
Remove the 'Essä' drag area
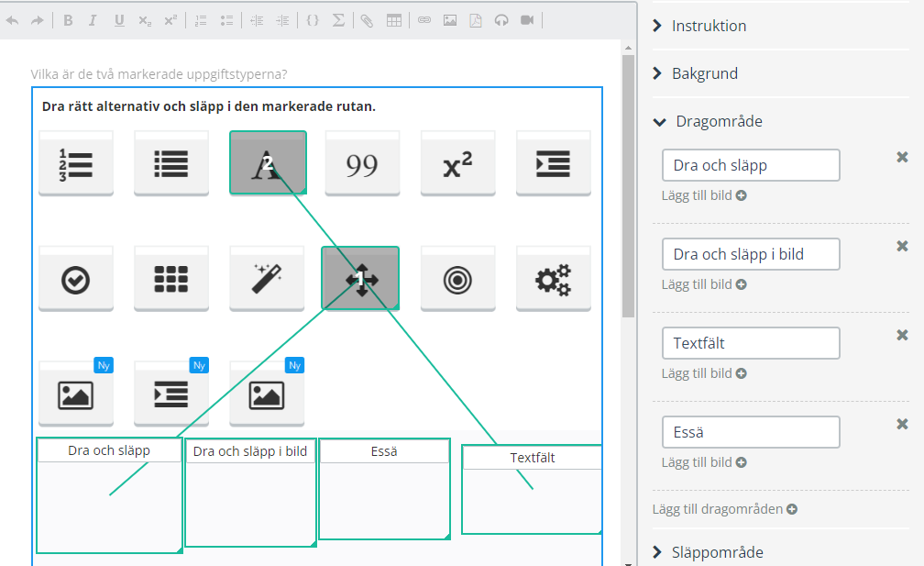point(902,424)
